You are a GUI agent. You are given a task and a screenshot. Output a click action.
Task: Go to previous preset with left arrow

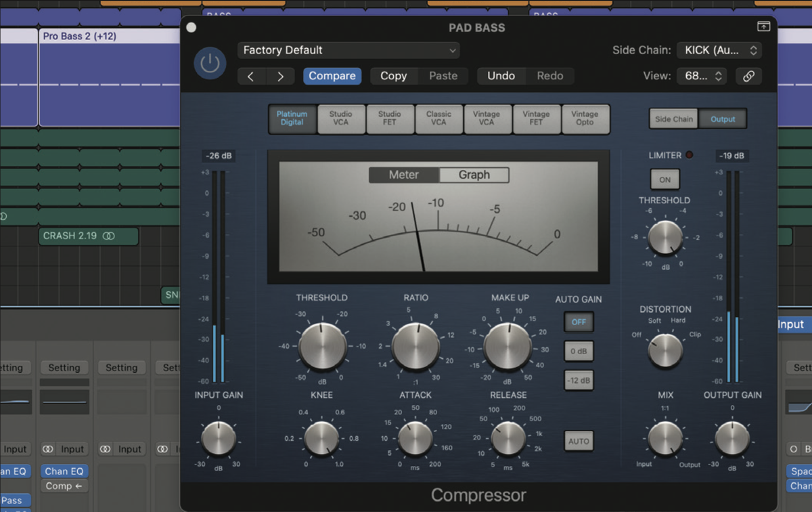(x=251, y=76)
